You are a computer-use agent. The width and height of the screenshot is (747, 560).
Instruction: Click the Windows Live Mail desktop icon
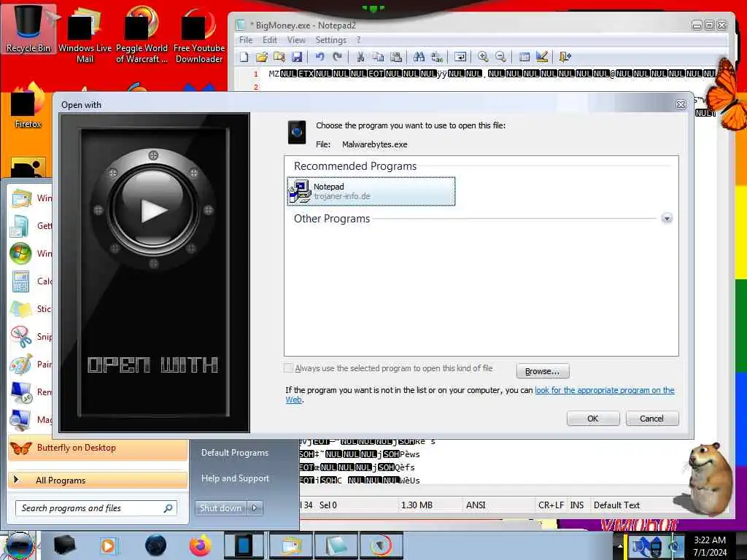(85, 34)
